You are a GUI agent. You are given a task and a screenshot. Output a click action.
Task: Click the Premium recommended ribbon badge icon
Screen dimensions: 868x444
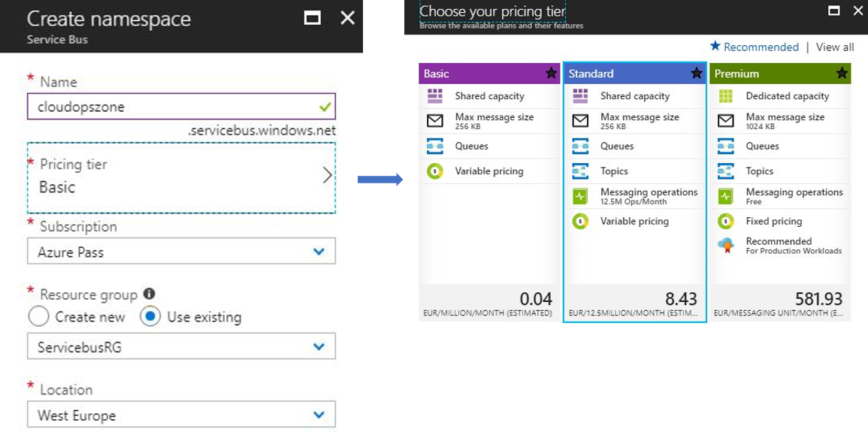pyautogui.click(x=726, y=245)
